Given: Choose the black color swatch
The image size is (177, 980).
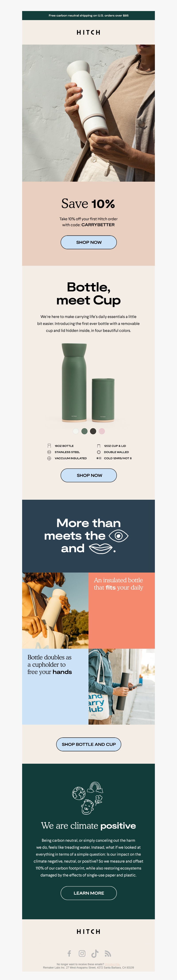Looking at the screenshot, I should [x=93, y=431].
